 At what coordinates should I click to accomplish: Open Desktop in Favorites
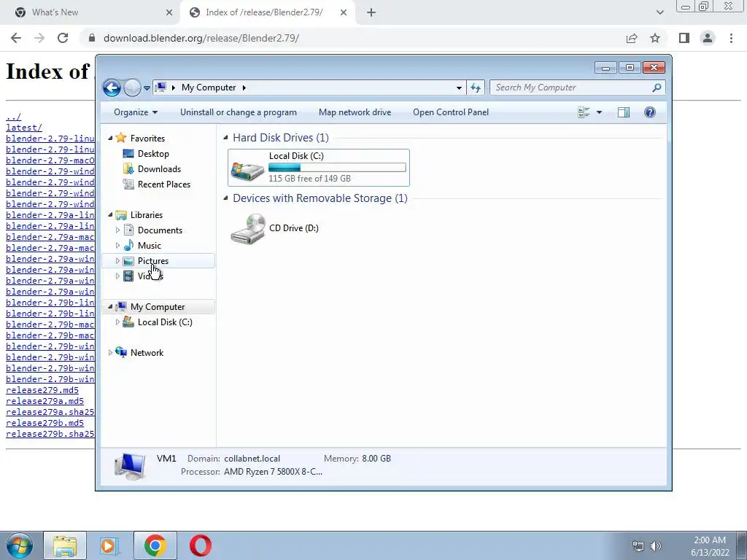(x=153, y=154)
